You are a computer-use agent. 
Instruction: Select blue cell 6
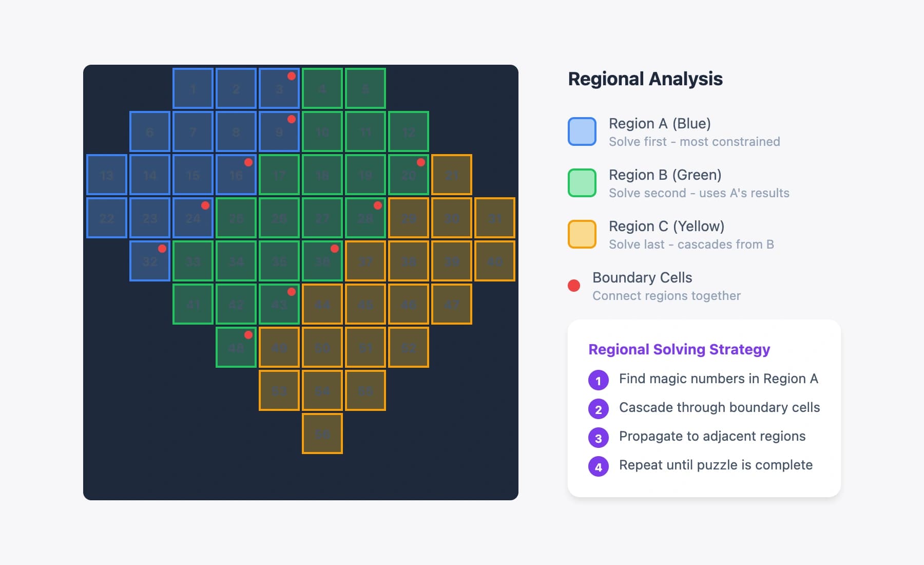pos(150,131)
